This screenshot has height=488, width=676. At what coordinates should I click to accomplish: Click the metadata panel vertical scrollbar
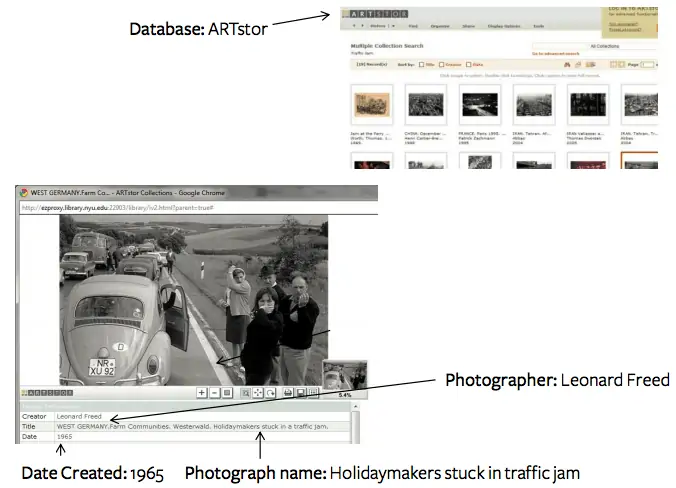[x=357, y=425]
